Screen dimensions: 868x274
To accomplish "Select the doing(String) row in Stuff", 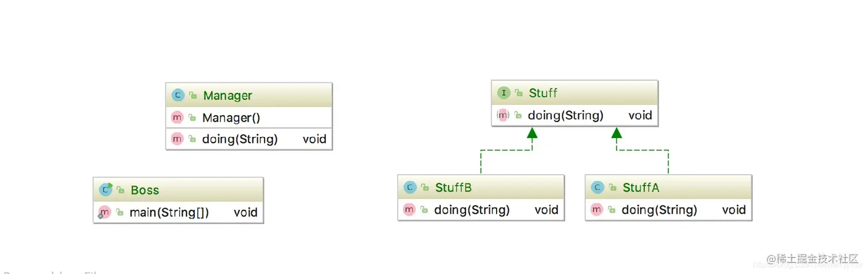I will [575, 115].
